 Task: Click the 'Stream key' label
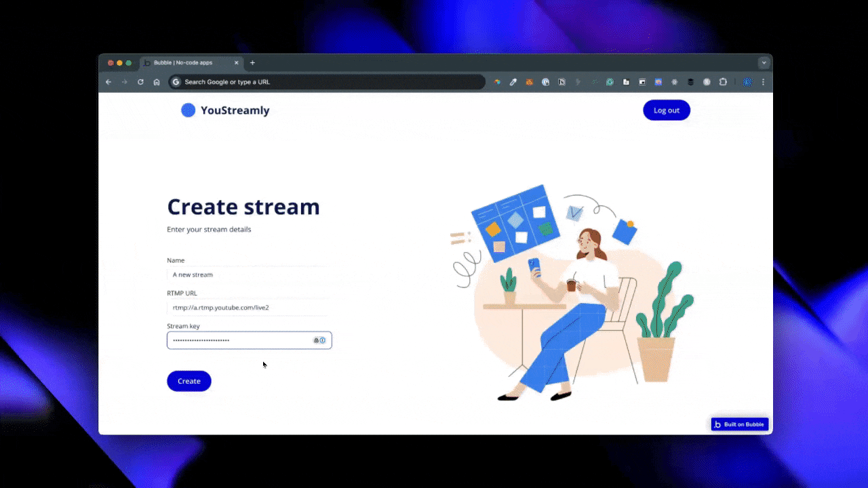(x=183, y=326)
